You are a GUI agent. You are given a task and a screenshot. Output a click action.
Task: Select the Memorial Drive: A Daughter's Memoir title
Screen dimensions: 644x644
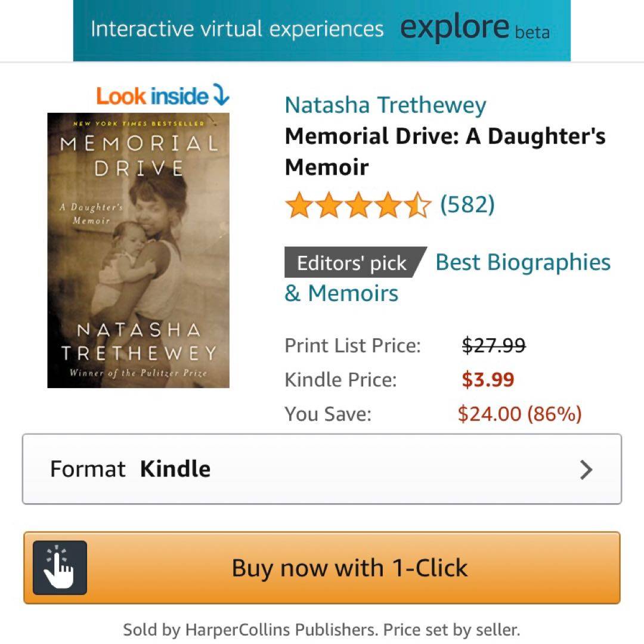445,151
